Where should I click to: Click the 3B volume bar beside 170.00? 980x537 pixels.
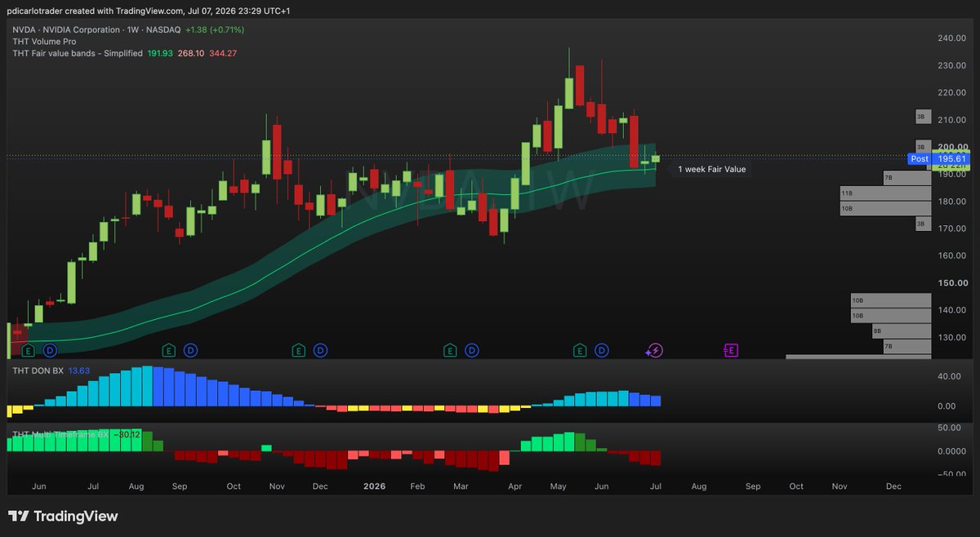pyautogui.click(x=922, y=224)
